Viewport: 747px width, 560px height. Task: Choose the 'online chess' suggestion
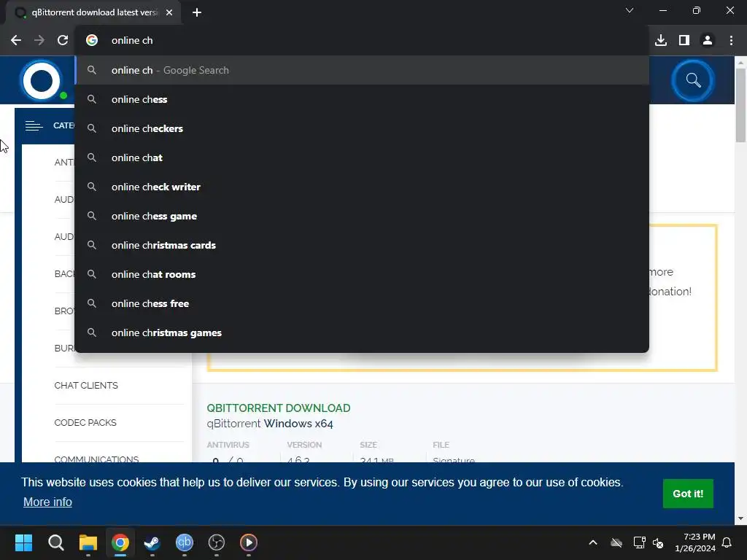coord(362,99)
